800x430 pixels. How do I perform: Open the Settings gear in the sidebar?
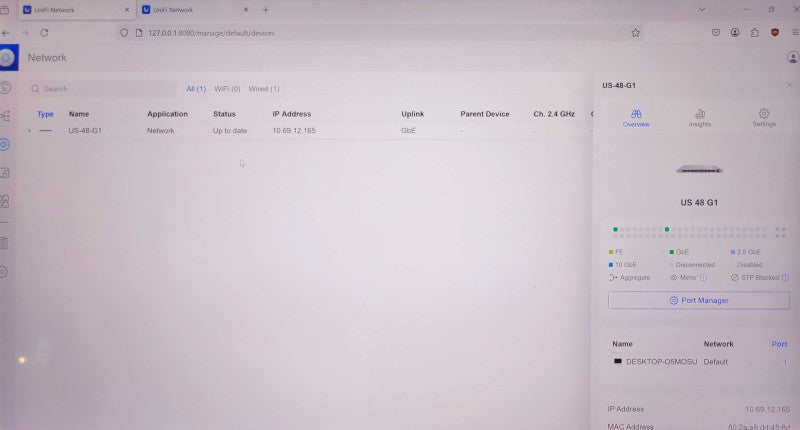(4, 272)
